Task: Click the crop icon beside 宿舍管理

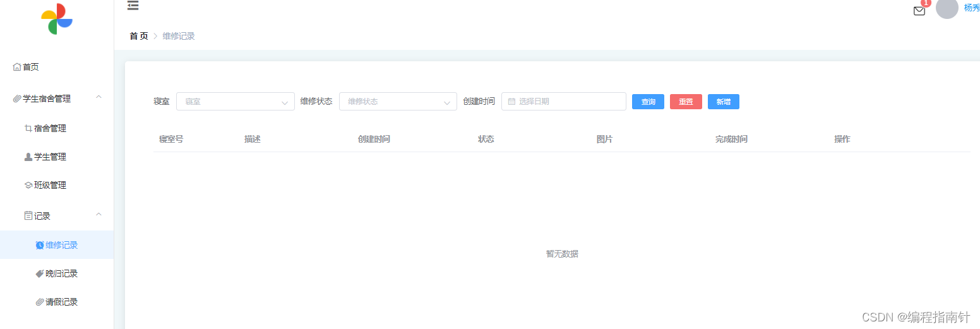Action: point(28,128)
